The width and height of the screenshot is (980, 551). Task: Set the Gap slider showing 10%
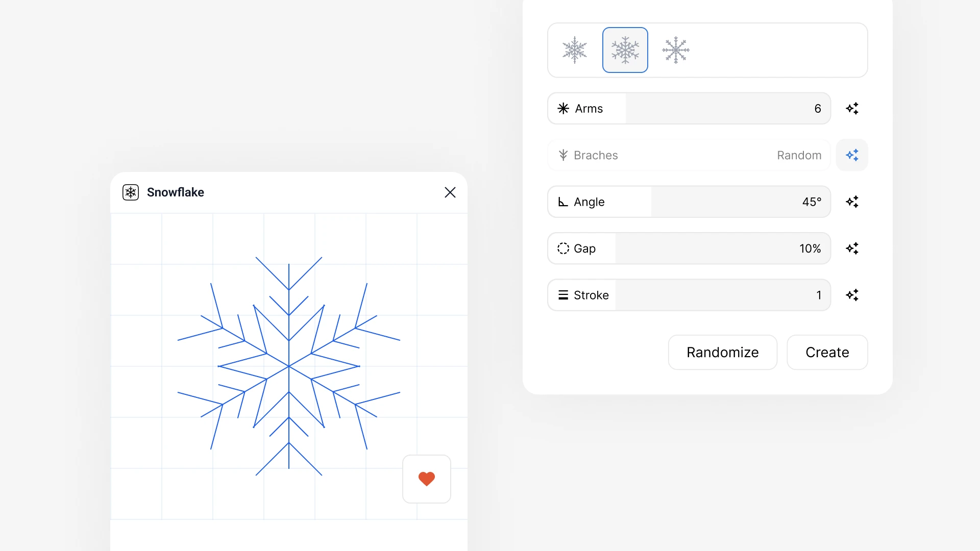689,248
